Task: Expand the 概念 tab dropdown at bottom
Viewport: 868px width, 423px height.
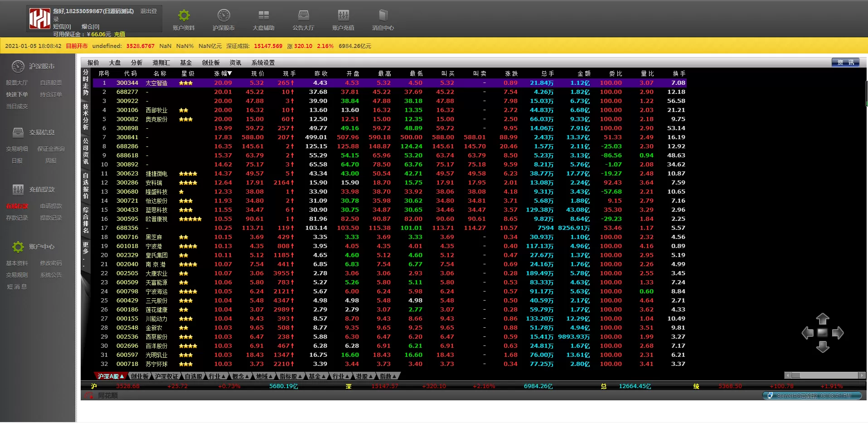Action: (241, 376)
